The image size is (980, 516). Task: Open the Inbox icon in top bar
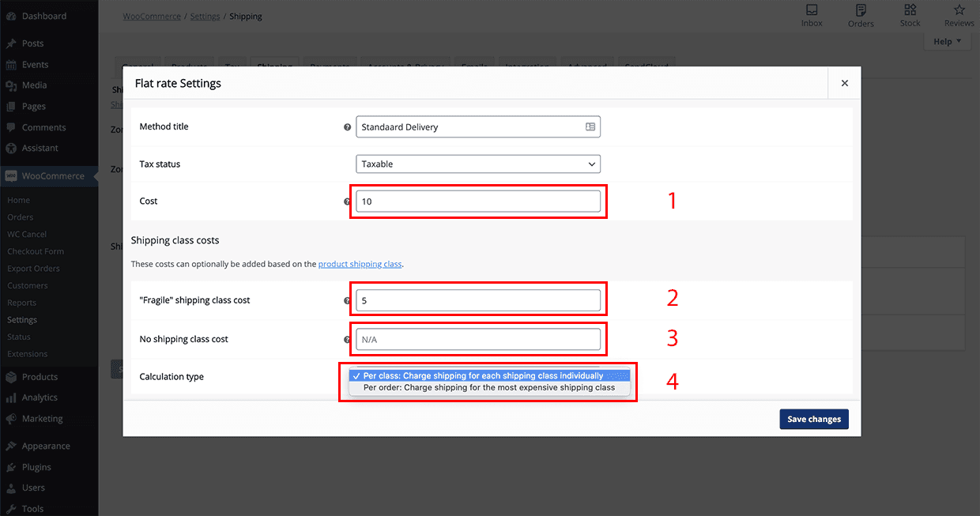point(812,10)
